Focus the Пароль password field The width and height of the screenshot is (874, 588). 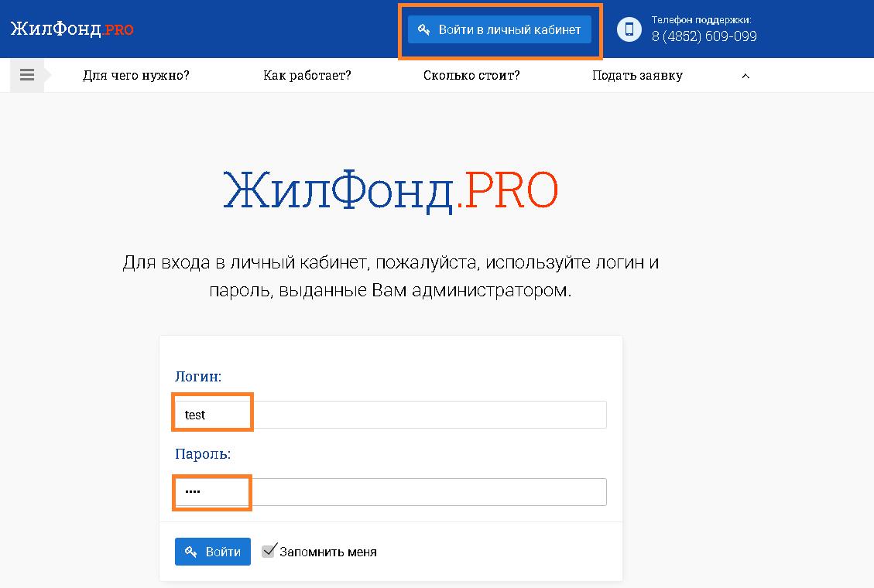point(390,492)
